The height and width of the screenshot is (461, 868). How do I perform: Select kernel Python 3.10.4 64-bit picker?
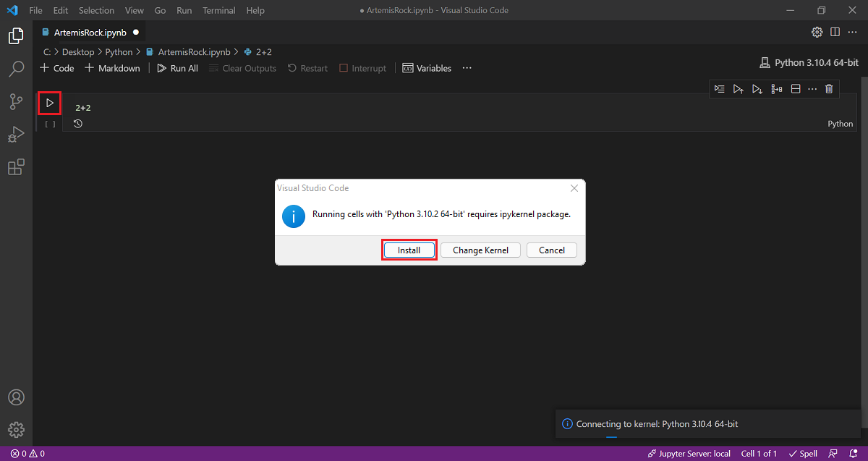tap(809, 63)
